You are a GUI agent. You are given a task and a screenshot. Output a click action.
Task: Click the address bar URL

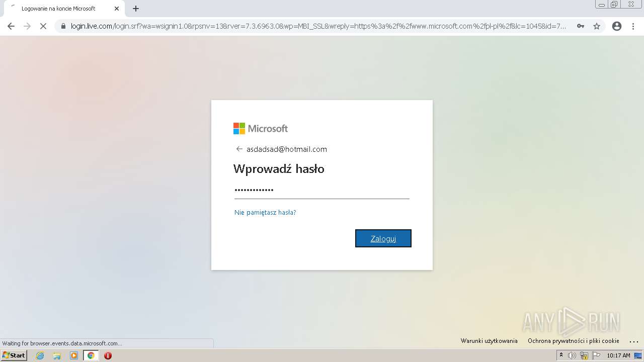tap(318, 26)
